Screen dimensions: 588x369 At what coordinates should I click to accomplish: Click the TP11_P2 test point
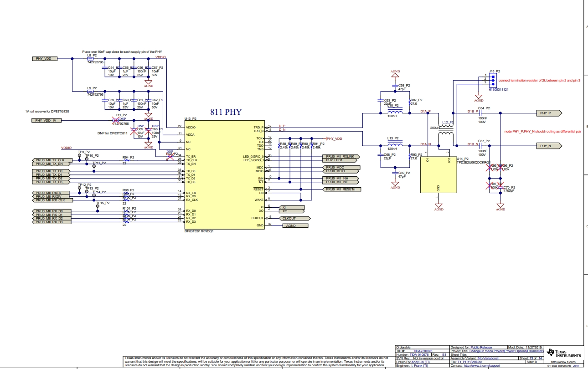pyautogui.click(x=94, y=166)
